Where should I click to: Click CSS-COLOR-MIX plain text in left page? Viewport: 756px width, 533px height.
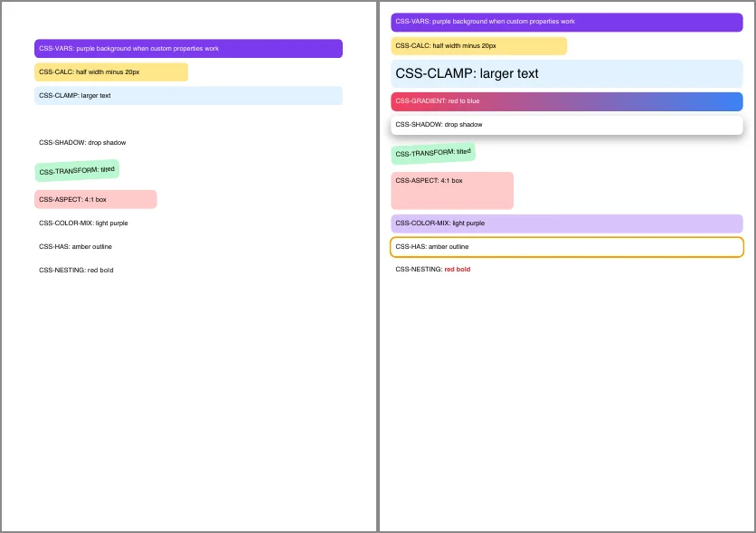coord(83,223)
